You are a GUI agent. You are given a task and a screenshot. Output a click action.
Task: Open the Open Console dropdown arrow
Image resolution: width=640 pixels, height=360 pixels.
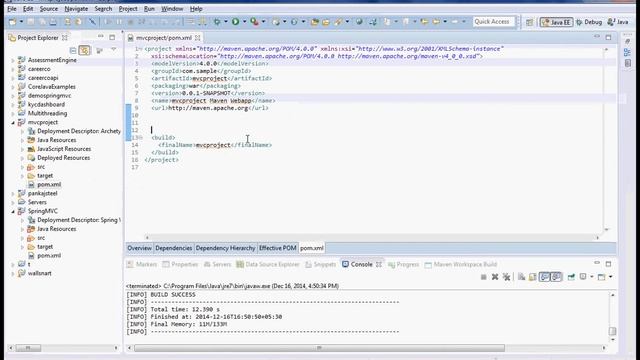point(611,277)
